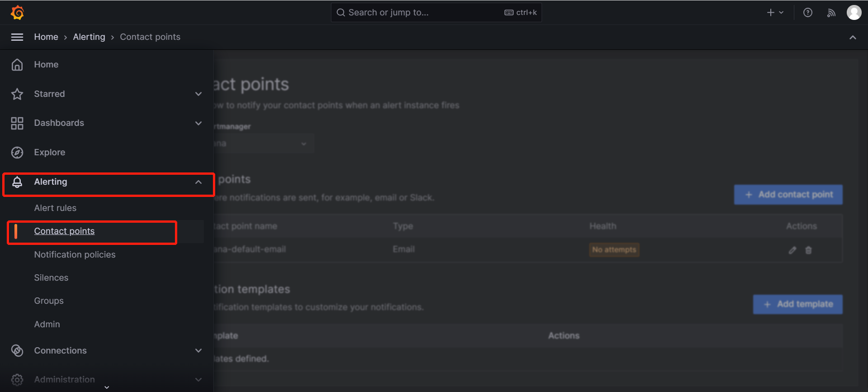The image size is (868, 392).
Task: Click the Add template button
Action: point(797,304)
